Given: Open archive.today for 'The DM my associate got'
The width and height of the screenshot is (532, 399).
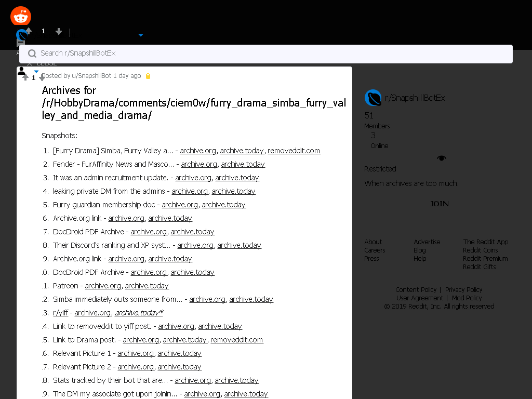Looking at the screenshot, I should [246, 394].
